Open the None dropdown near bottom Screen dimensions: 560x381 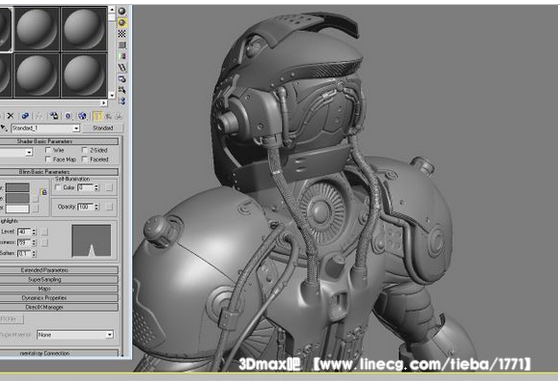pyautogui.click(x=110, y=335)
